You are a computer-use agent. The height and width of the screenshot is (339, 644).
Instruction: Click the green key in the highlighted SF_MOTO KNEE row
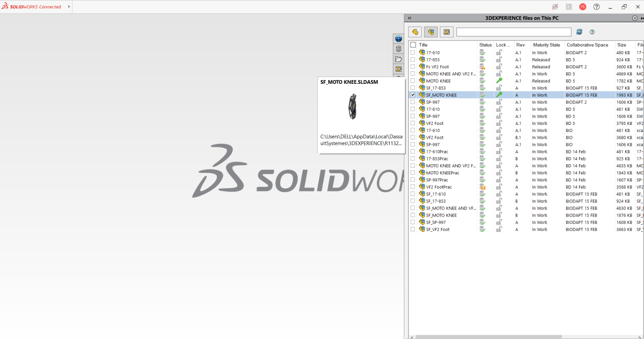[499, 95]
